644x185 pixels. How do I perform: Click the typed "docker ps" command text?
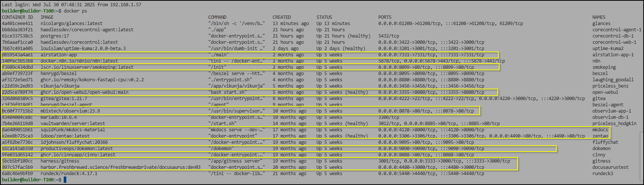76,11
